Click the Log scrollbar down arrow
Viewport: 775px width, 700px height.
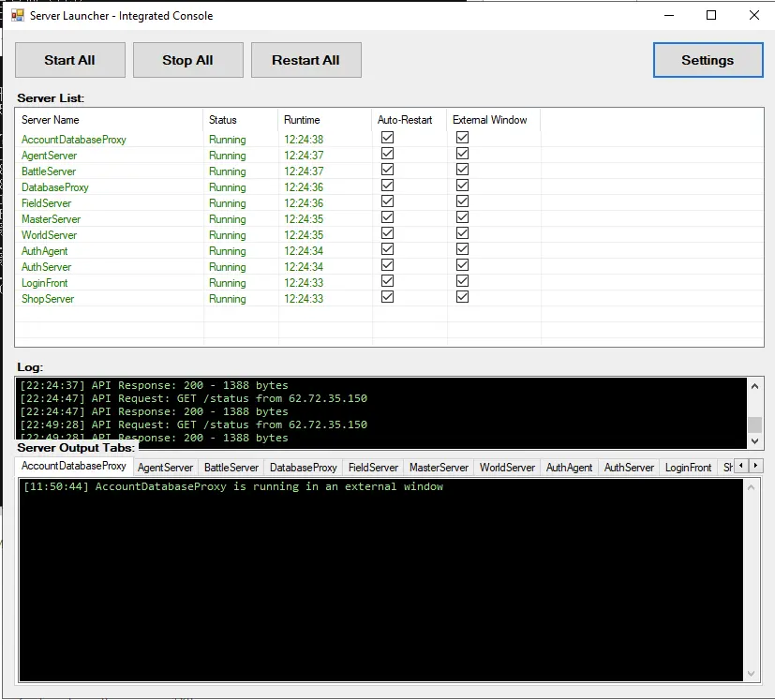(x=754, y=441)
